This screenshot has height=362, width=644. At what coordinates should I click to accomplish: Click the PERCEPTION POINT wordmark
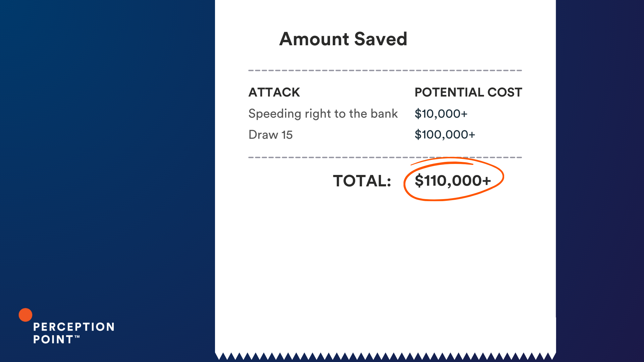74,333
